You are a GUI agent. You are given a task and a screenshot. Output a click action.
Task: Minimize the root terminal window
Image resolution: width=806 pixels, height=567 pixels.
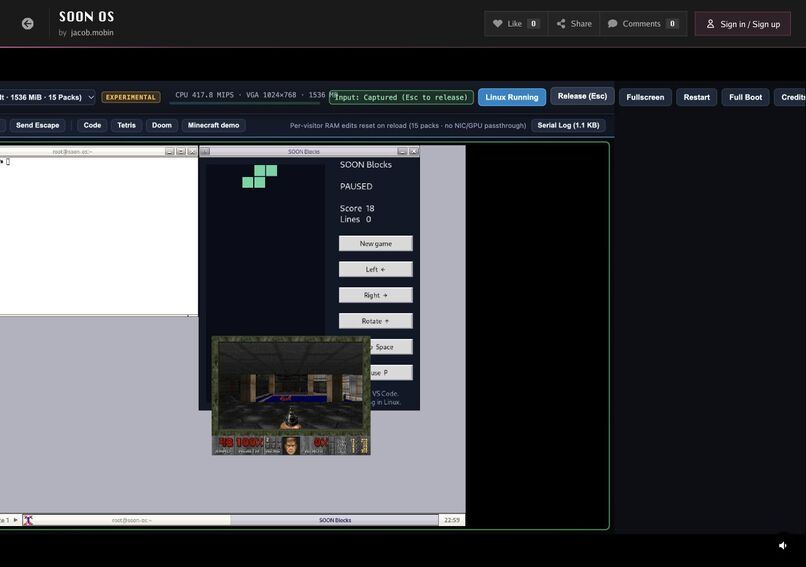[170, 152]
